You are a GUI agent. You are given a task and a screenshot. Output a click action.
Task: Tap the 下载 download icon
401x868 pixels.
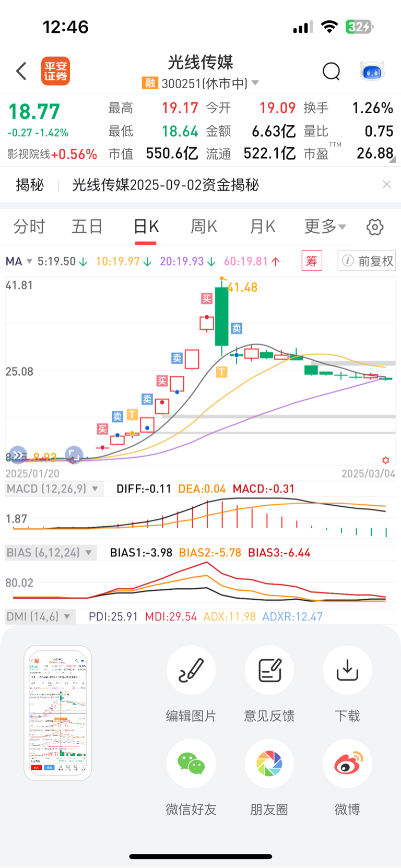[347, 670]
